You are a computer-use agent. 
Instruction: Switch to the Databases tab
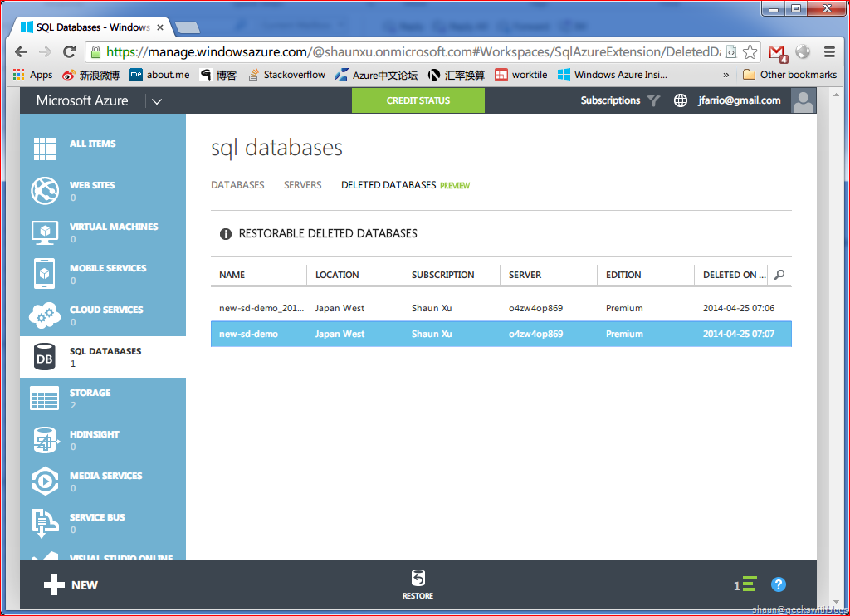(237, 185)
